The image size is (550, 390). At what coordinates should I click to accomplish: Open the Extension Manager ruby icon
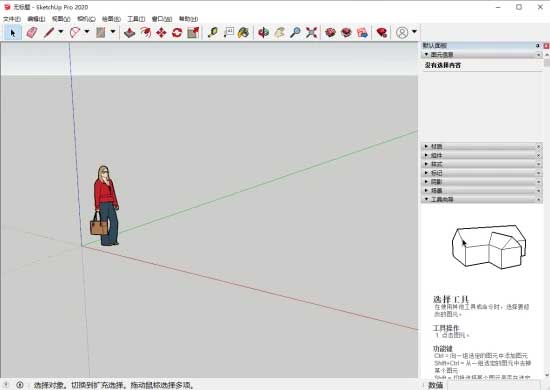[x=382, y=33]
